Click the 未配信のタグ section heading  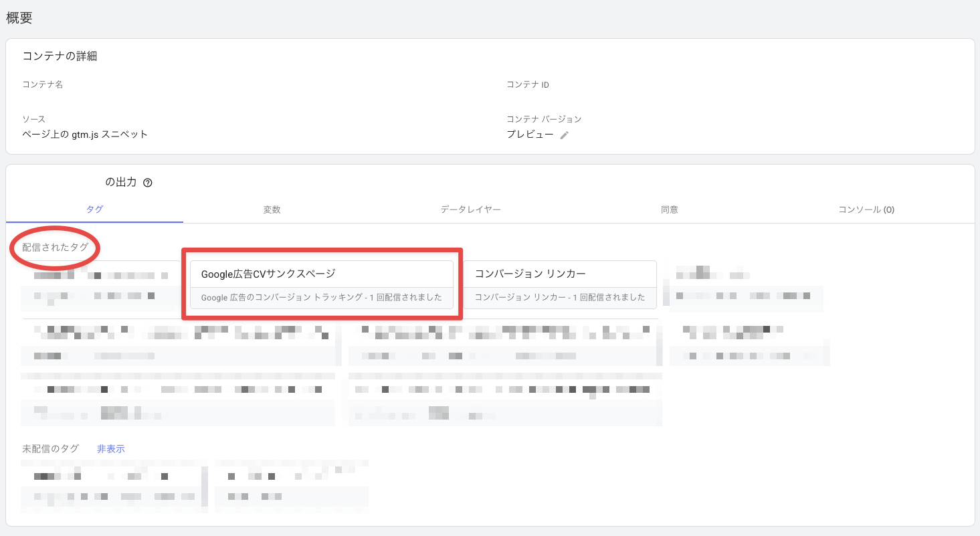[50, 449]
